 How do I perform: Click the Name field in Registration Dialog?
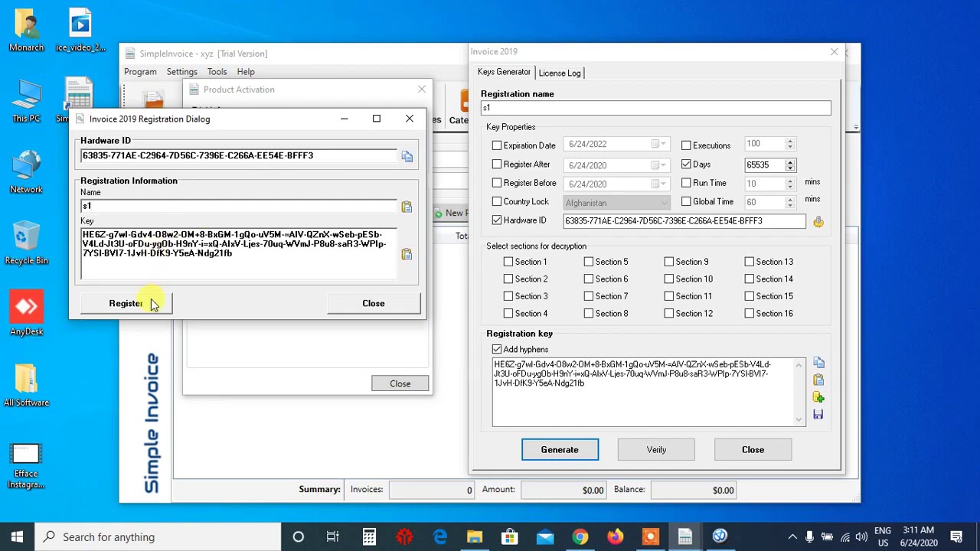point(239,206)
